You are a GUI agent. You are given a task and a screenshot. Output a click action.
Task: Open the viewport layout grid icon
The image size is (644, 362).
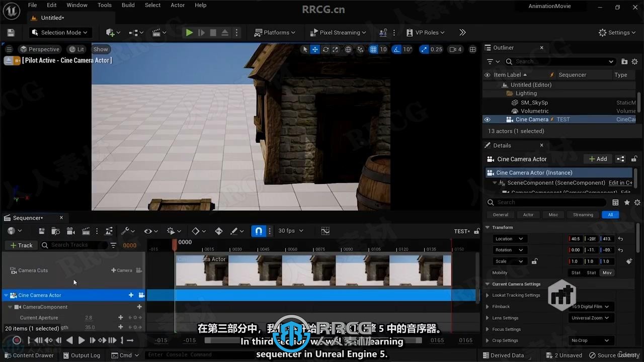[472, 49]
